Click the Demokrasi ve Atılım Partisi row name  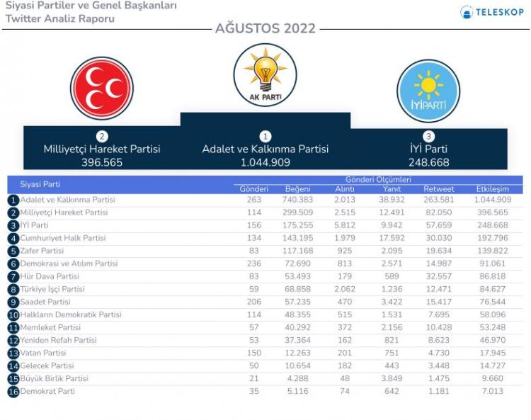69,263
